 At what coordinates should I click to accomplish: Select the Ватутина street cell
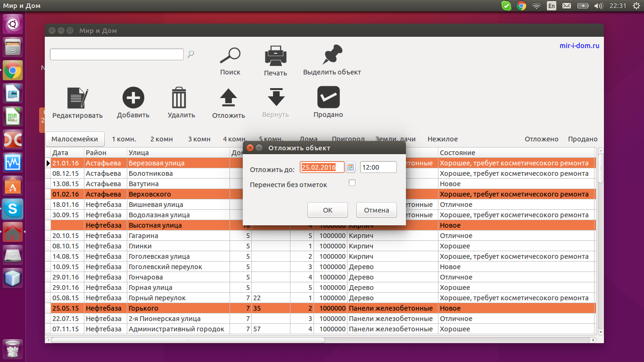tap(178, 184)
